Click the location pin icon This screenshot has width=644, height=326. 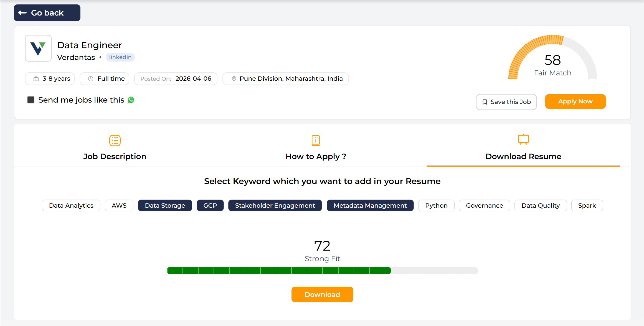click(234, 79)
